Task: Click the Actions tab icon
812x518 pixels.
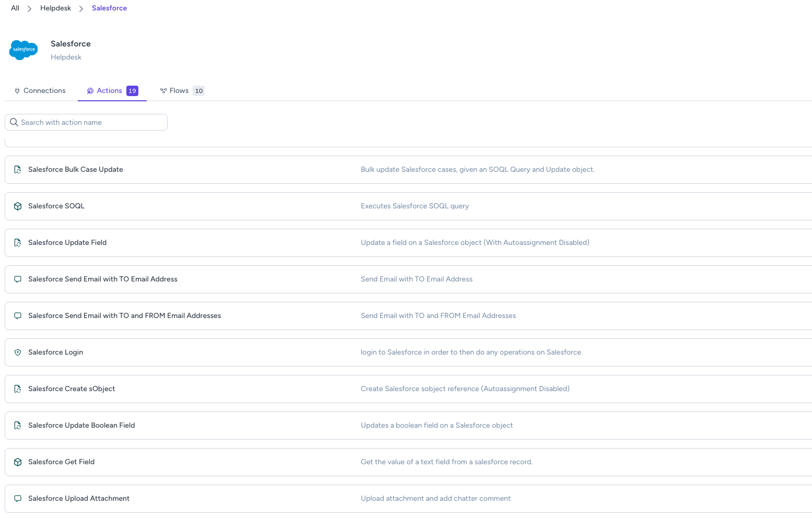Action: point(90,91)
